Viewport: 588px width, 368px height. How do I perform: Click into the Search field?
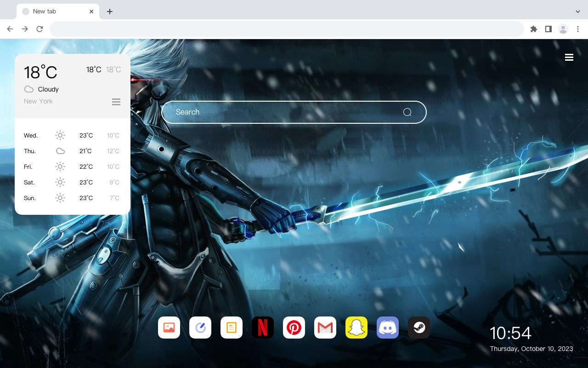click(294, 112)
